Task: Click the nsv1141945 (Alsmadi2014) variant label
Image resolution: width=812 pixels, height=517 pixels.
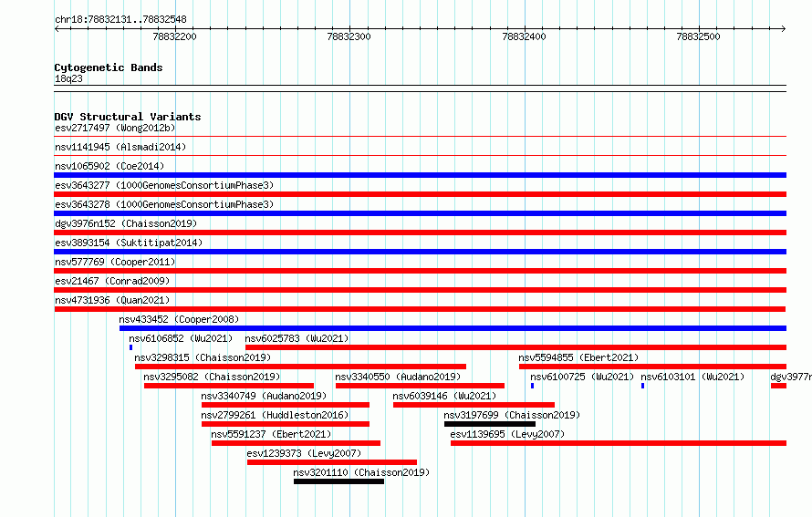Action: 120,147
